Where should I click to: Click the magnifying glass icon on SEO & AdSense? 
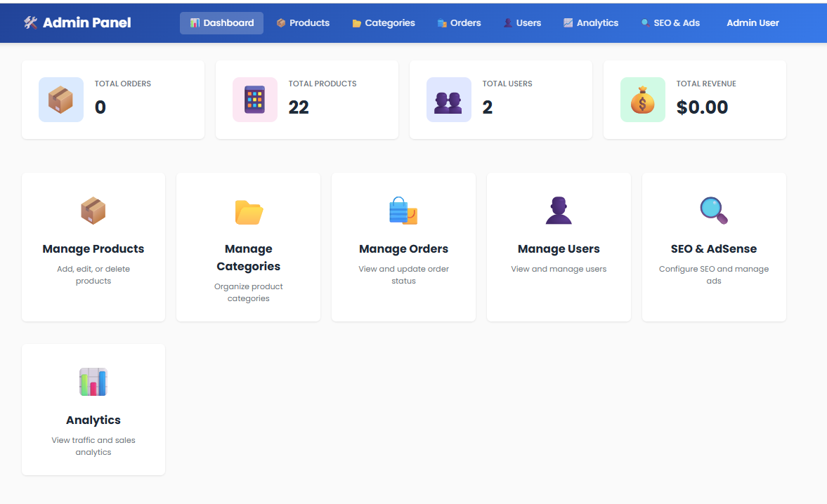click(714, 211)
